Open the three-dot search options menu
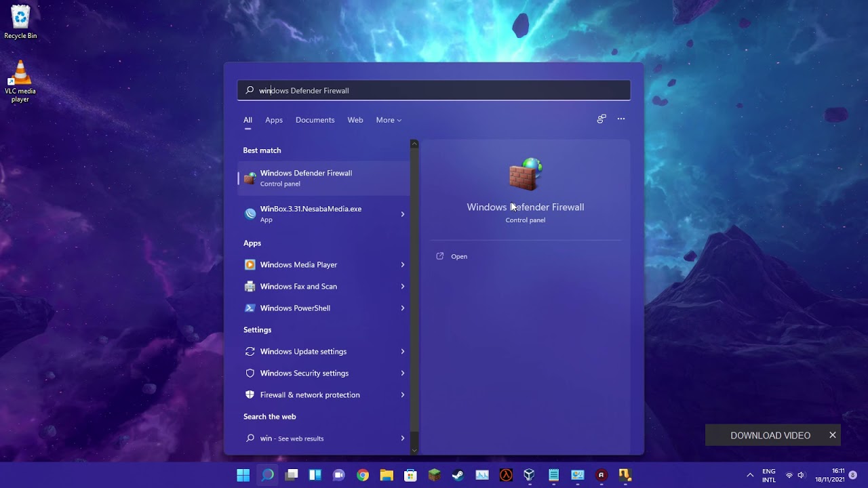The width and height of the screenshot is (868, 488). (621, 119)
